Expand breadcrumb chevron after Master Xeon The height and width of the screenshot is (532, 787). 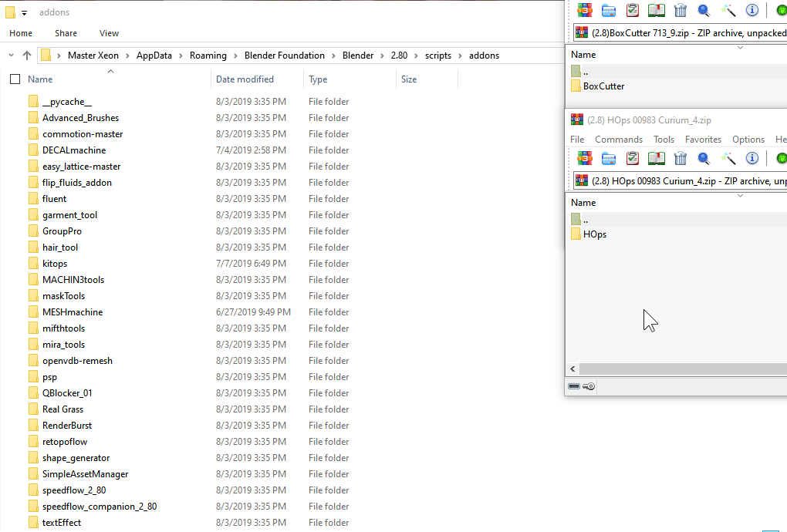[127, 56]
